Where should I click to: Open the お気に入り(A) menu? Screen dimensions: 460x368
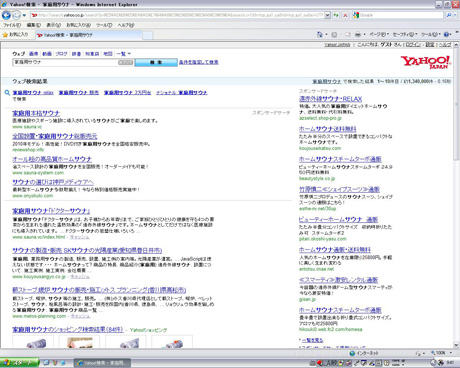(x=78, y=25)
